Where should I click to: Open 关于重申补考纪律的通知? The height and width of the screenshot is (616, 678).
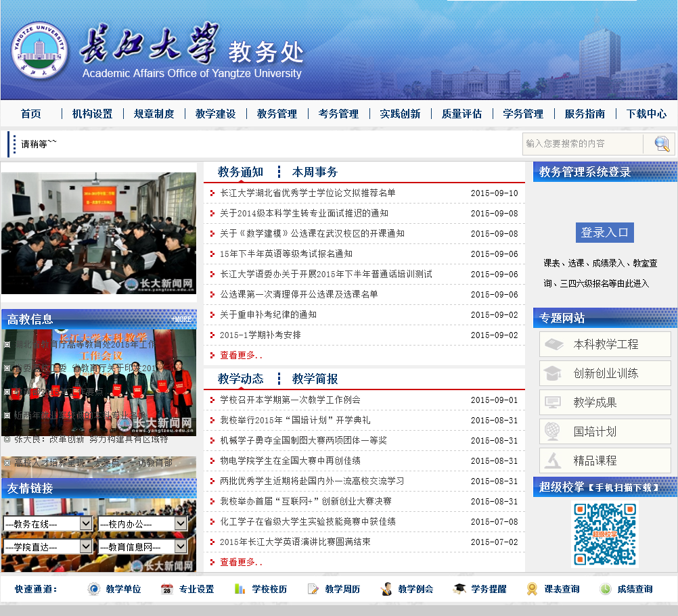click(268, 314)
